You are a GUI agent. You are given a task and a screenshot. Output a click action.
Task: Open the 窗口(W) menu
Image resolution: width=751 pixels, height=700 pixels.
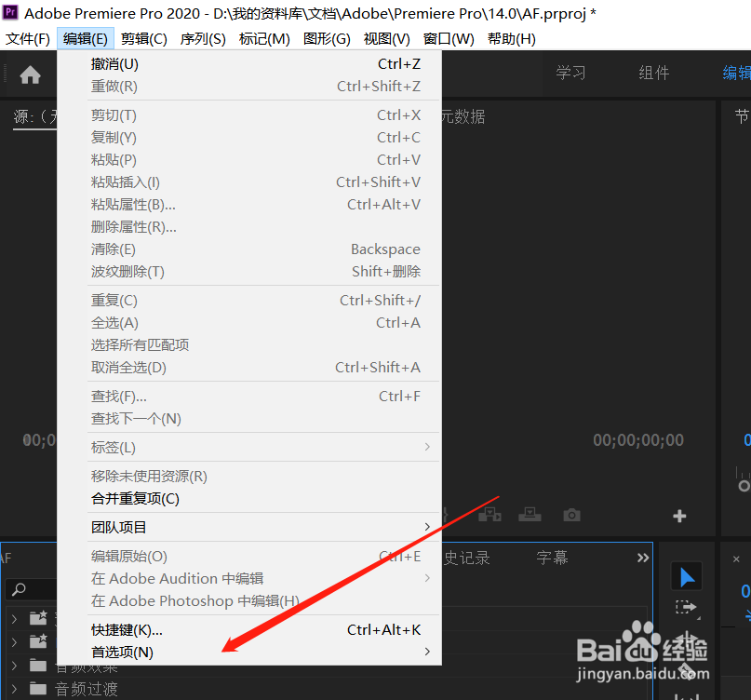[x=449, y=39]
